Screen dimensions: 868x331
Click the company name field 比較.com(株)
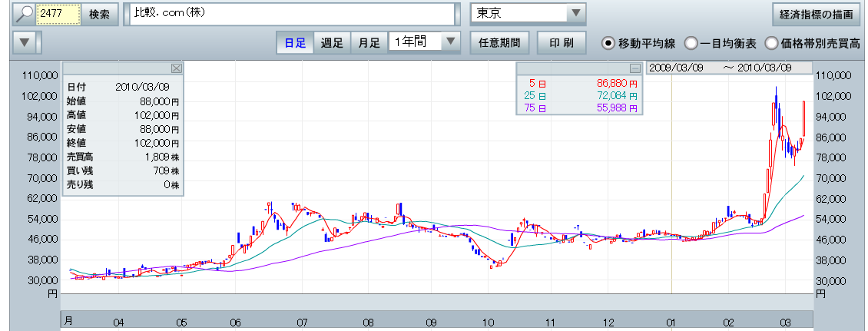click(x=292, y=14)
